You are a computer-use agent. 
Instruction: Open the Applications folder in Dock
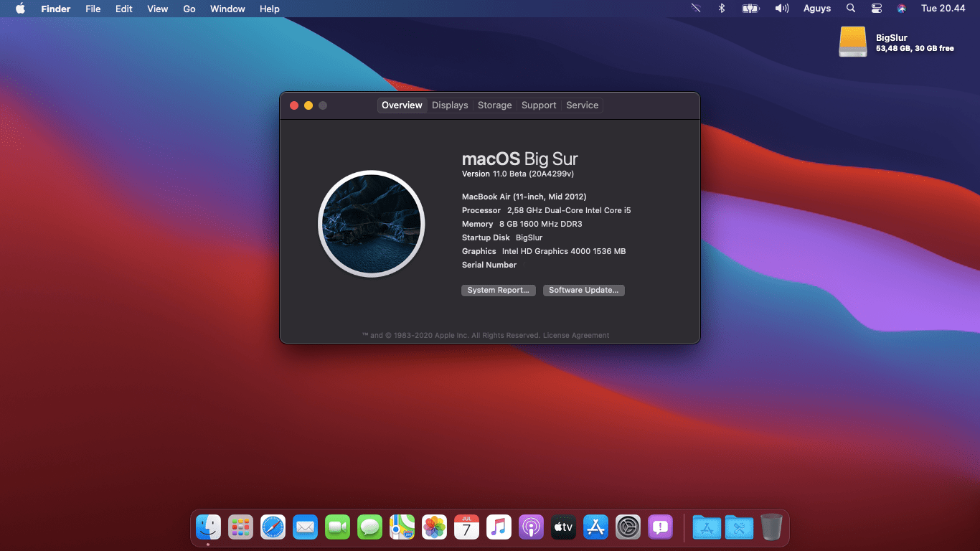(x=707, y=527)
